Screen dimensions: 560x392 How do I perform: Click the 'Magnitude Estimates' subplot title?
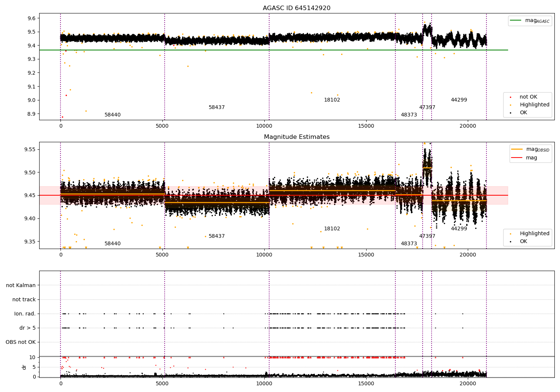point(297,137)
